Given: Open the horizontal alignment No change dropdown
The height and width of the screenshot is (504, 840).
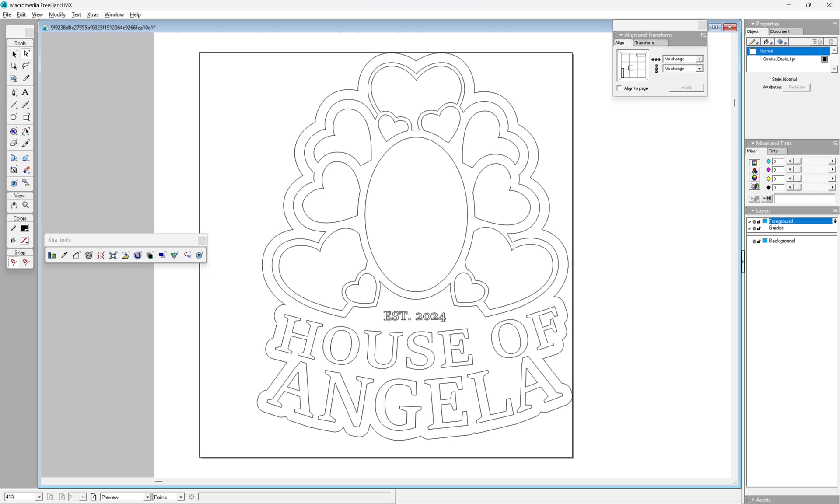Looking at the screenshot, I should pyautogui.click(x=699, y=59).
